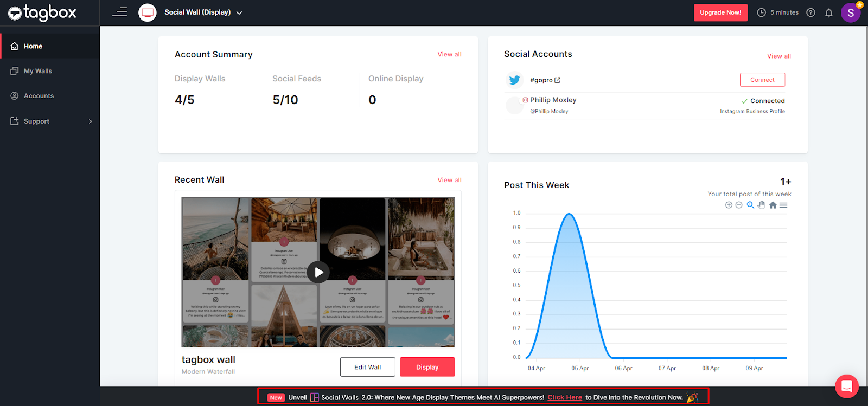
Task: Open the live chat bubble
Action: click(x=847, y=386)
